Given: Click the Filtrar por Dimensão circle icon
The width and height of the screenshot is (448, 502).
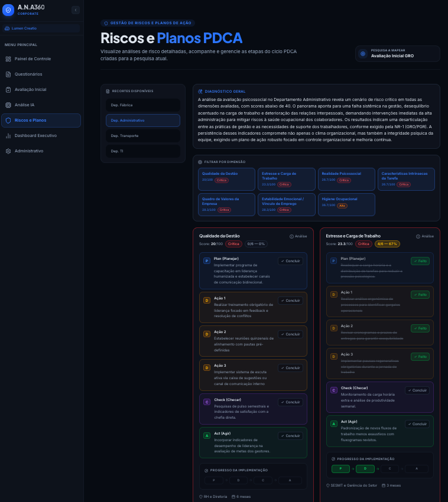Looking at the screenshot, I should click(x=200, y=162).
